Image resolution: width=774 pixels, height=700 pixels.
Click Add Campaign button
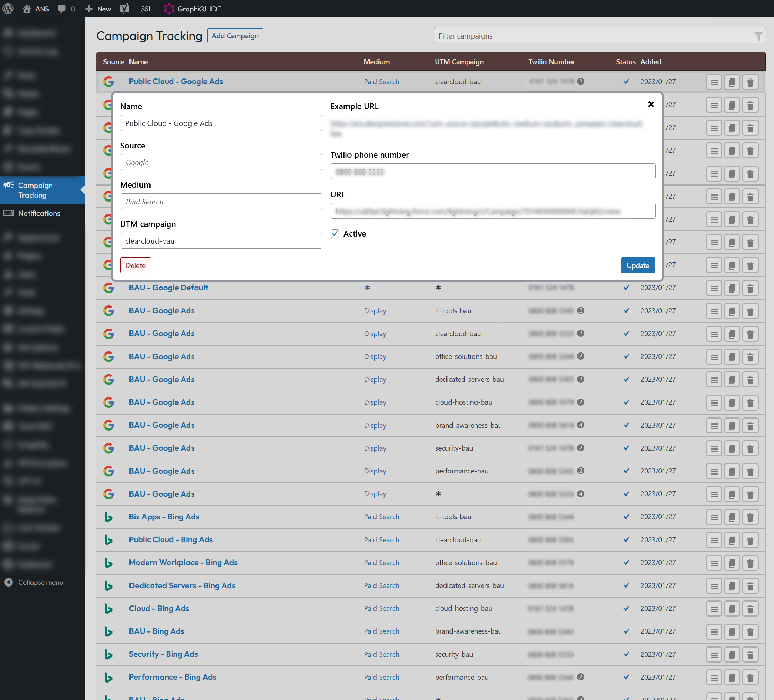click(x=235, y=35)
